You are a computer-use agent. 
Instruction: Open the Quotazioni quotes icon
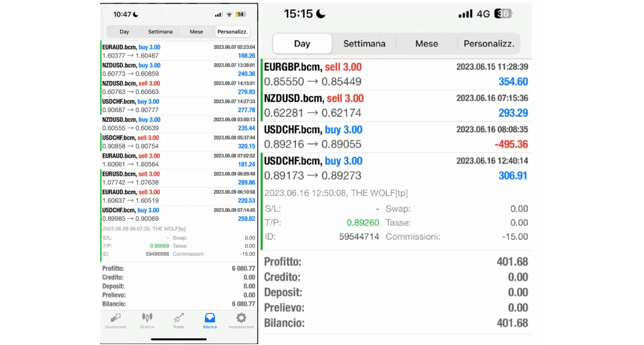click(115, 318)
